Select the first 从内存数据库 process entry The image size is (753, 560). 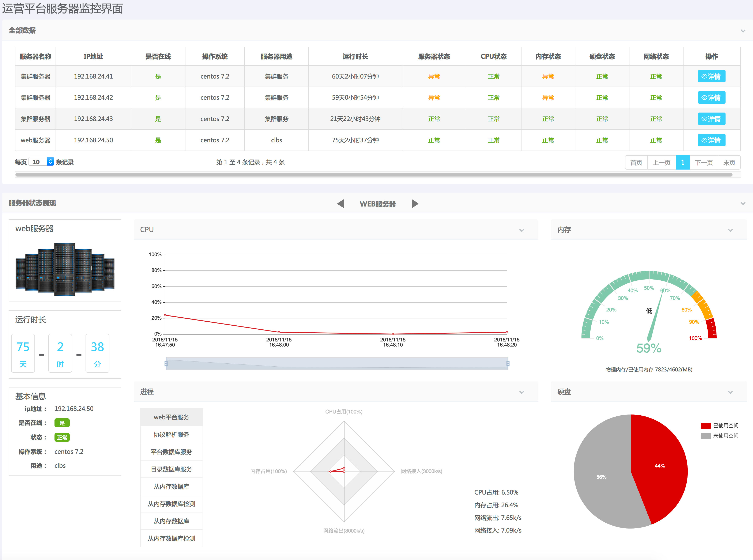click(x=172, y=487)
